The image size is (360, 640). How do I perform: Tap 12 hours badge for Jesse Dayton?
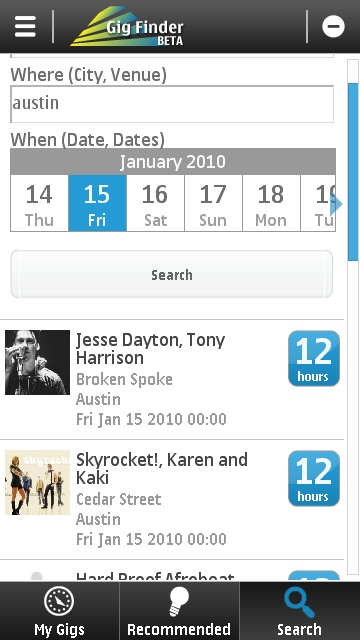click(314, 358)
